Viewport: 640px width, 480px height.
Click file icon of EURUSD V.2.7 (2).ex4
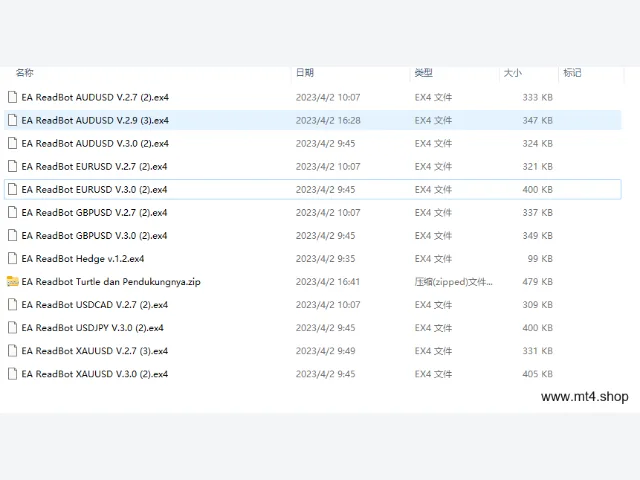point(13,167)
